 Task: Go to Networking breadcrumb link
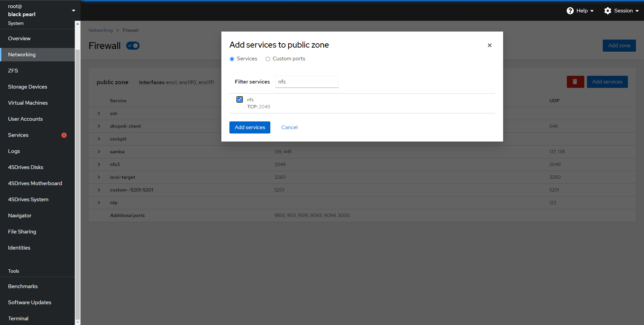click(101, 30)
